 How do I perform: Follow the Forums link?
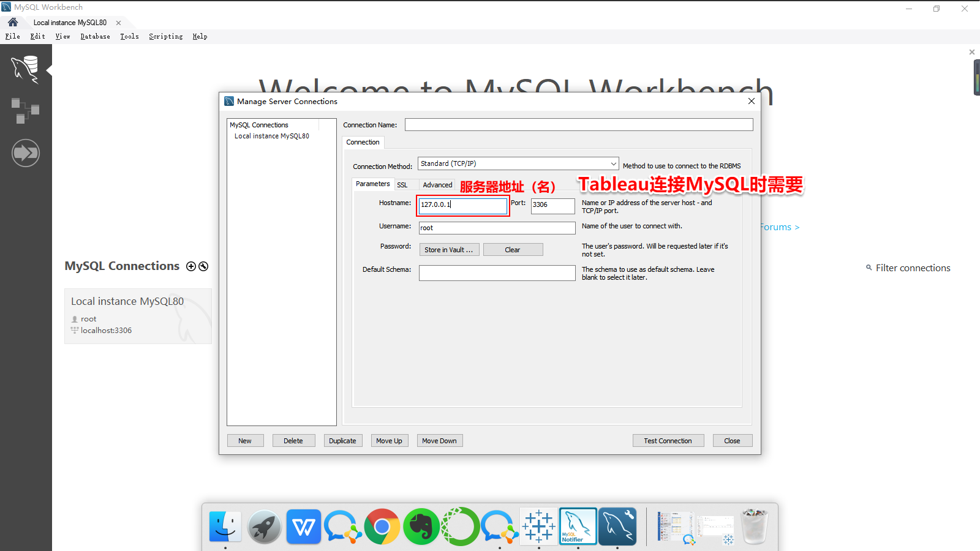(x=780, y=227)
